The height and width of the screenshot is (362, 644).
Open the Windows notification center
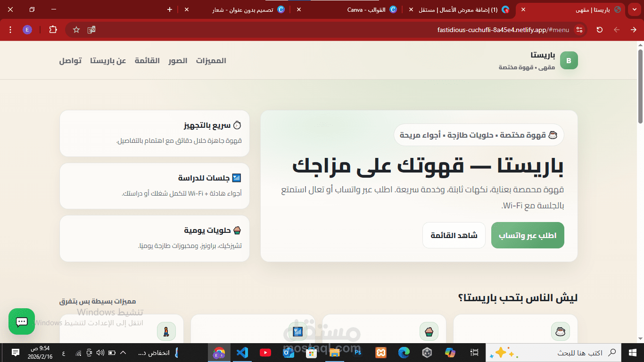coord(15,353)
